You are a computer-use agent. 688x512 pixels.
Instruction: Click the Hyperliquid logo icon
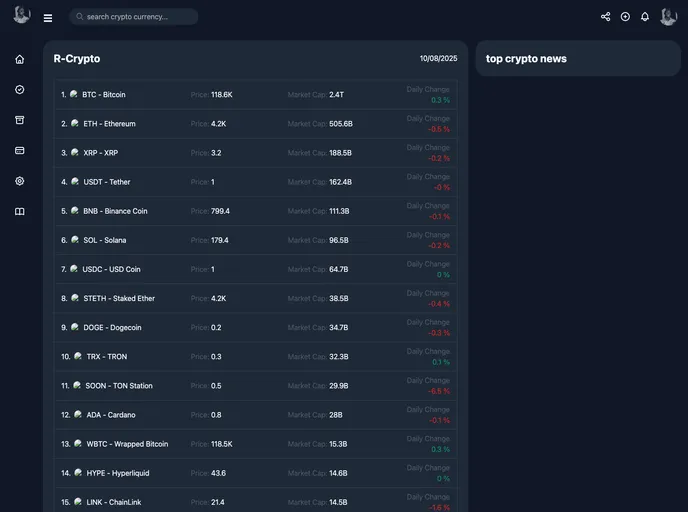pos(78,473)
